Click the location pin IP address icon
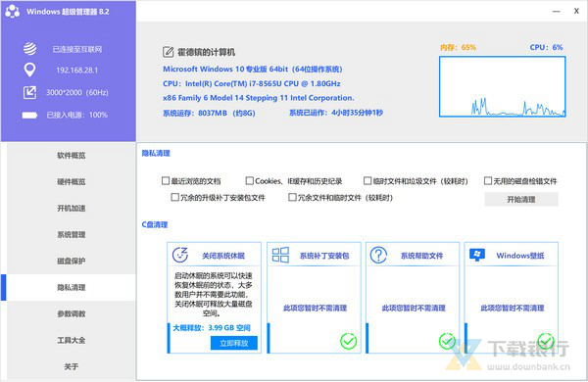Screen dimensions: 588x382 (x=29, y=70)
